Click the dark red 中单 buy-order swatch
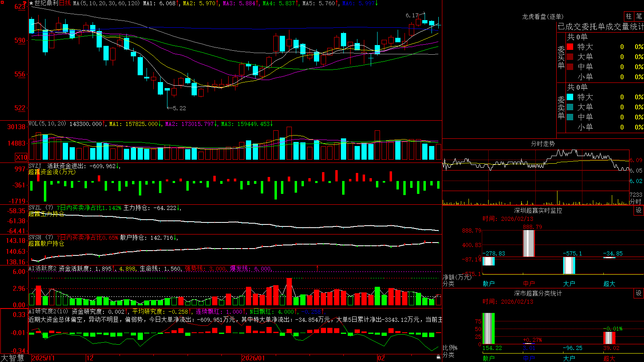 point(570,67)
